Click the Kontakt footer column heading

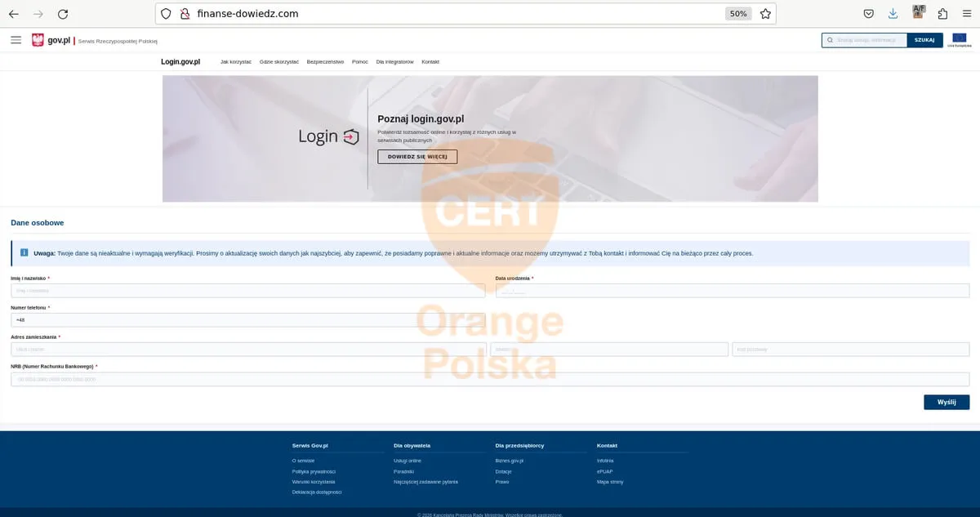click(x=608, y=446)
